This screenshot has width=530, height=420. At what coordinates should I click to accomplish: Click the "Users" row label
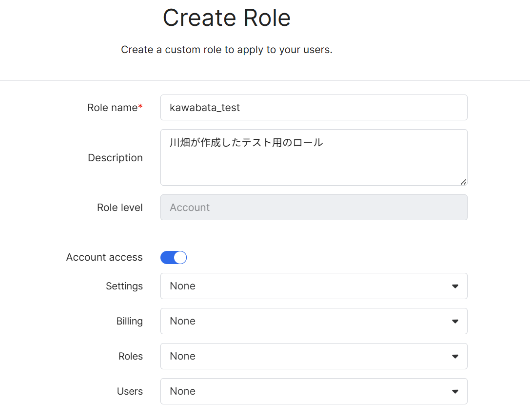pos(130,391)
